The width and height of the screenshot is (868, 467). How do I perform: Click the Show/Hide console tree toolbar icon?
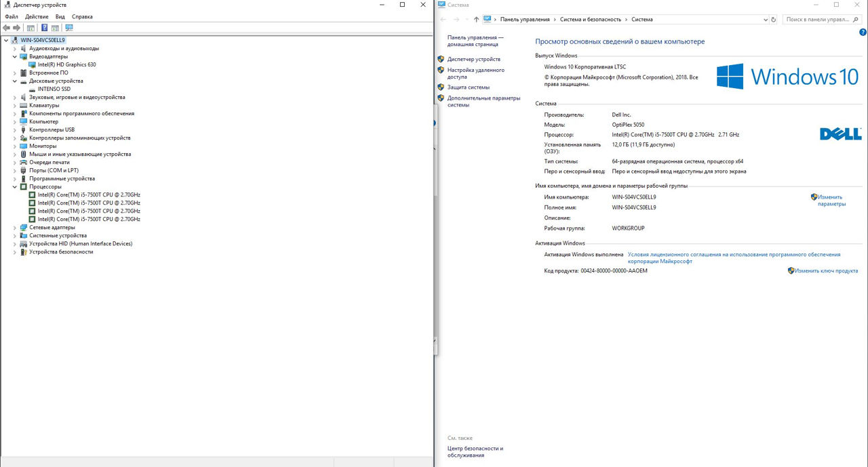coord(31,28)
